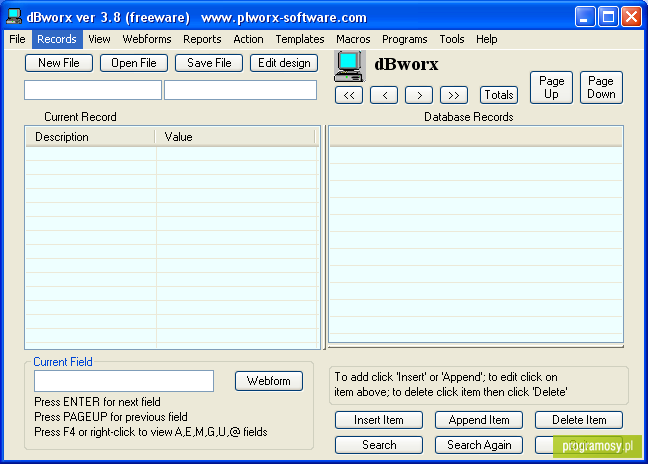Click the Insert Item button
This screenshot has width=648, height=464.
[x=379, y=420]
